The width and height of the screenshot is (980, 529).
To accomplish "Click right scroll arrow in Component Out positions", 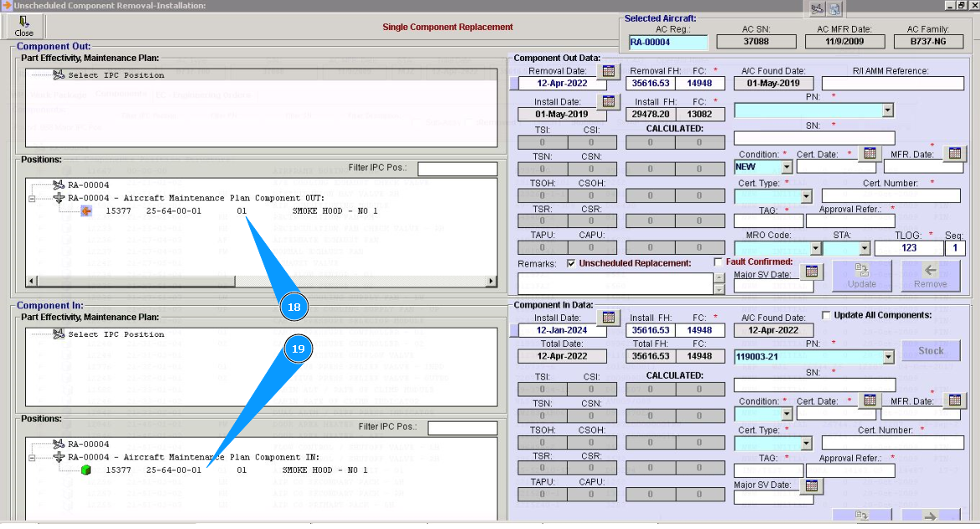I will (491, 281).
